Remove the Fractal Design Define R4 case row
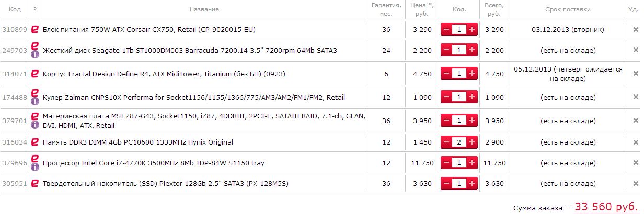Image resolution: width=644 pixels, height=214 pixels. tap(636, 74)
